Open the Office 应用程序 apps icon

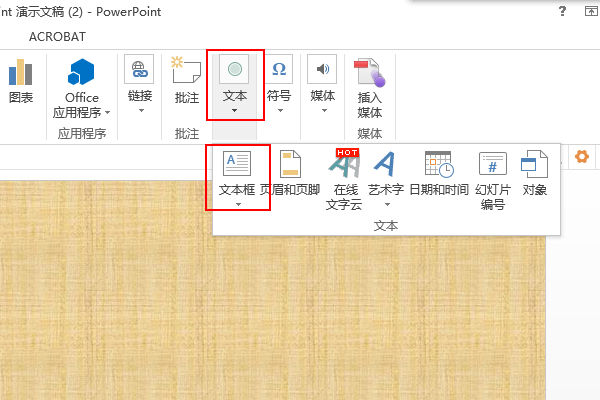coord(81,72)
